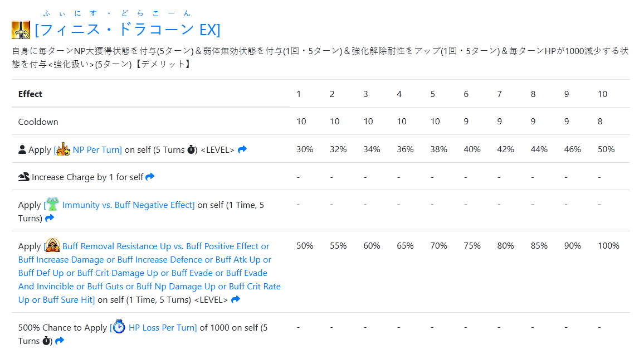Click the Increase Charge function icon
Screen dimensions: 644x349
(x=24, y=177)
